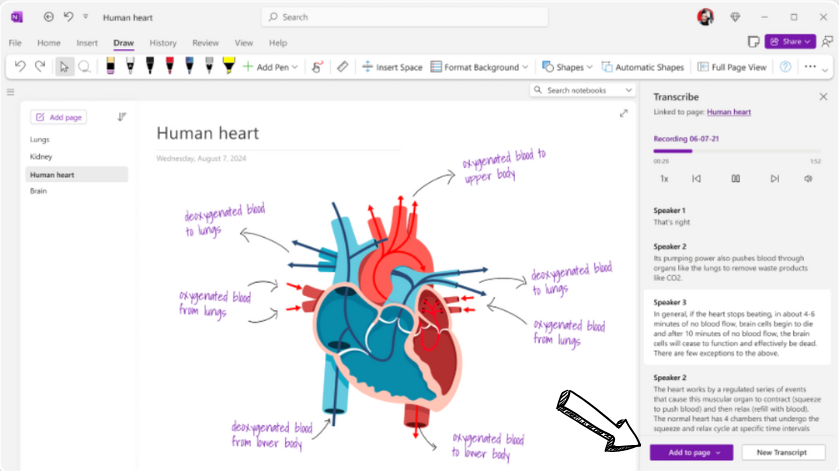This screenshot has width=839, height=471.
Task: Choose the Select objects cursor tool
Action: point(65,67)
